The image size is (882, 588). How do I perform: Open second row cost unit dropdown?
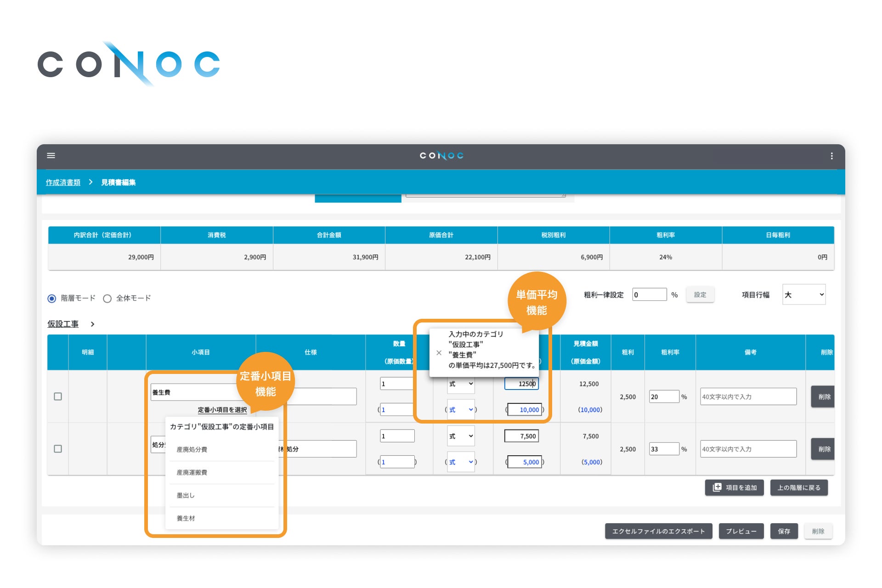point(461,462)
